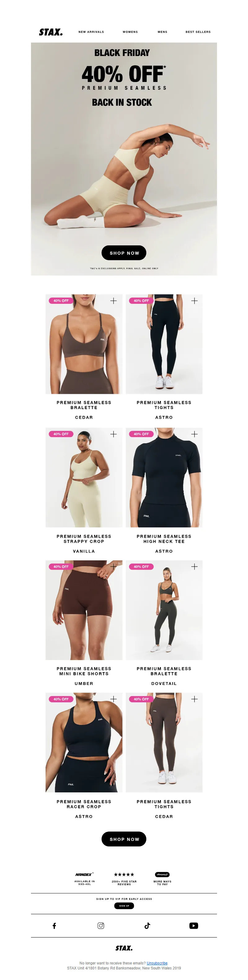Click the Unsubscribe link
248x980 pixels.
157,963
